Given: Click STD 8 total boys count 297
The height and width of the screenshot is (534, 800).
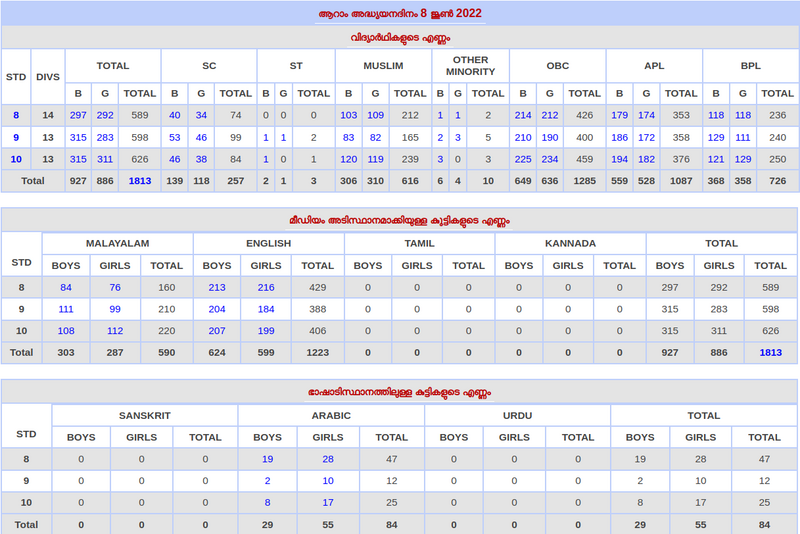Looking at the screenshot, I should pos(78,115).
